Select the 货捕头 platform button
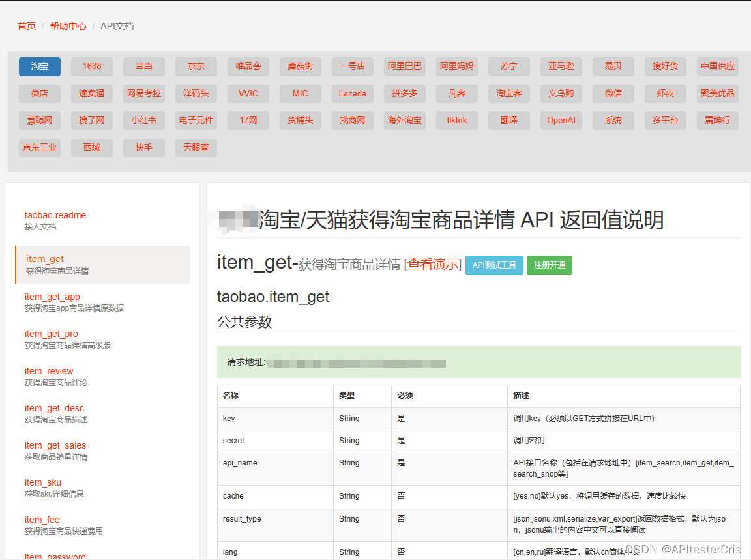 point(301,121)
